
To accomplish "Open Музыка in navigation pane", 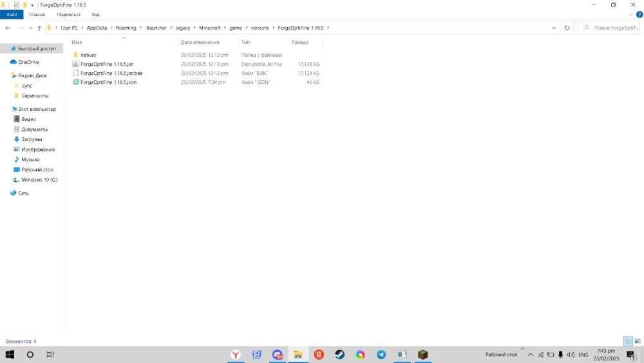I will tap(30, 159).
